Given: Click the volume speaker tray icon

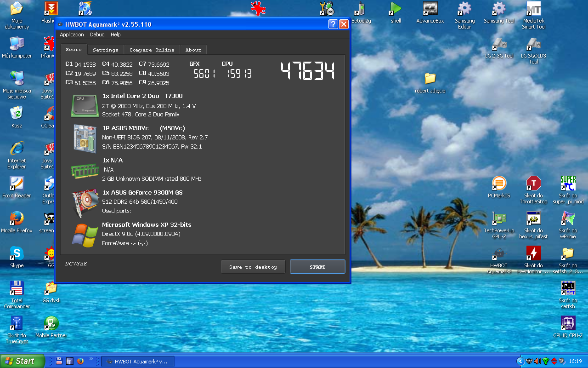Looking at the screenshot, I should click(x=537, y=362).
